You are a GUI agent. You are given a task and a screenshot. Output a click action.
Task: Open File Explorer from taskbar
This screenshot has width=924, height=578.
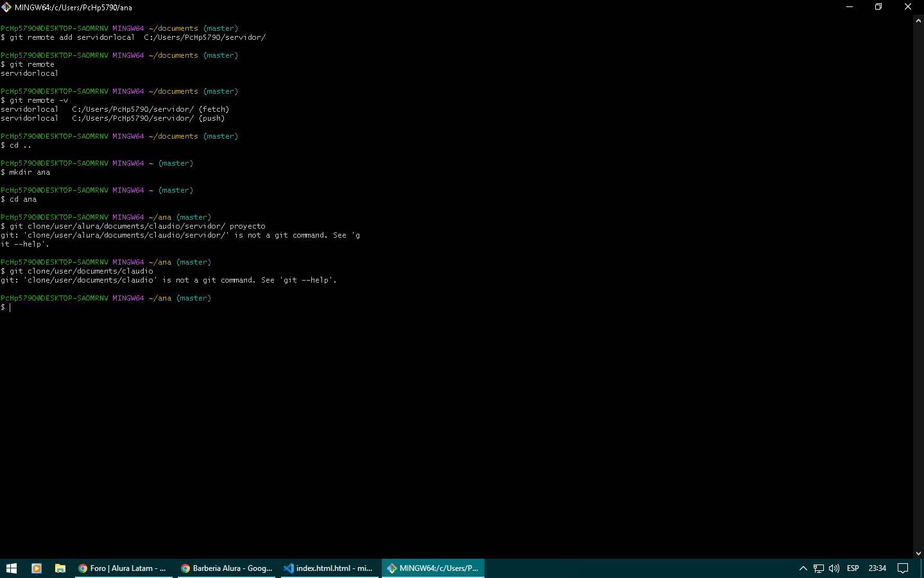[x=60, y=568]
